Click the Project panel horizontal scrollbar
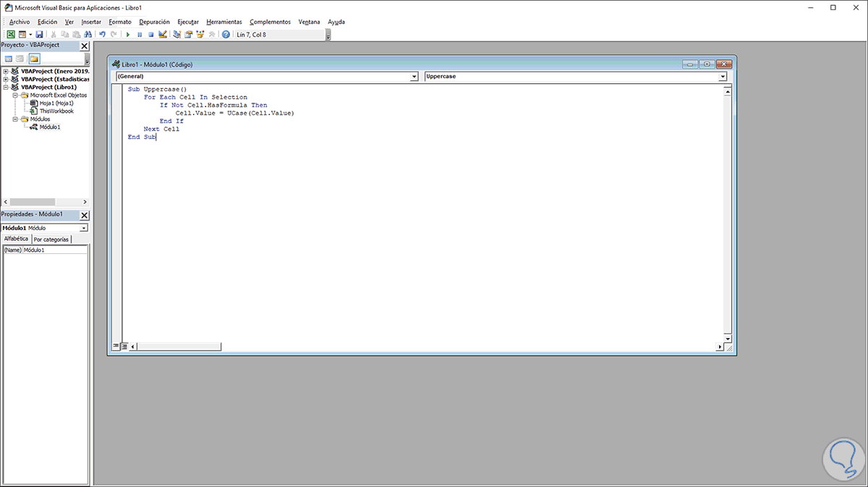This screenshot has width=868, height=487. coord(45,202)
